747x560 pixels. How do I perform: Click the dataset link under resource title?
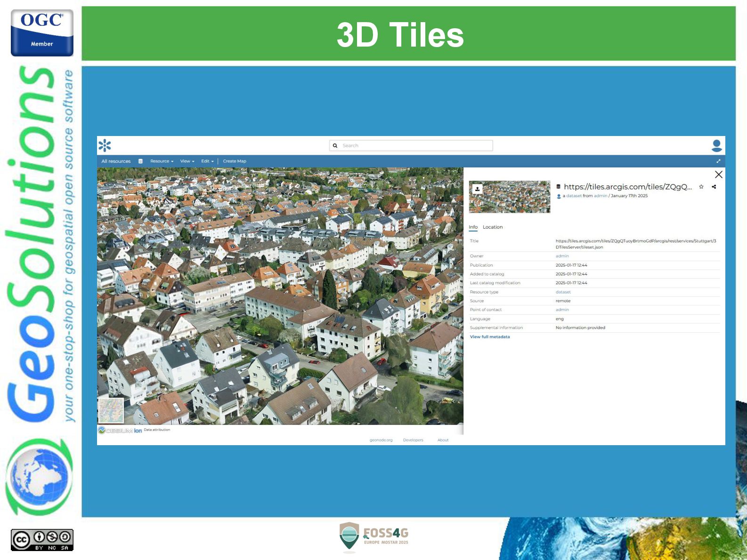pos(574,196)
